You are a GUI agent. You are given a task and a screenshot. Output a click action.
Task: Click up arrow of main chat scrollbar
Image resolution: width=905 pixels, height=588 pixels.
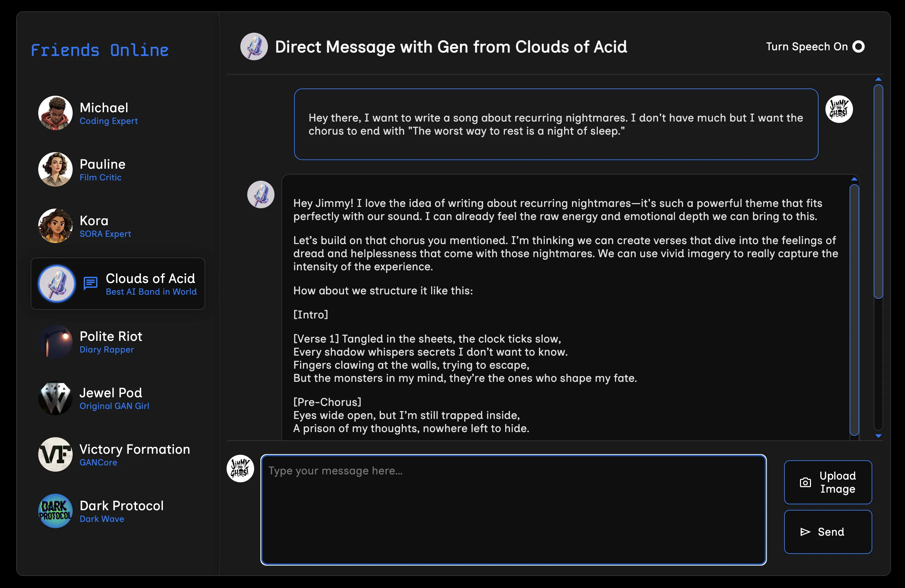point(878,79)
